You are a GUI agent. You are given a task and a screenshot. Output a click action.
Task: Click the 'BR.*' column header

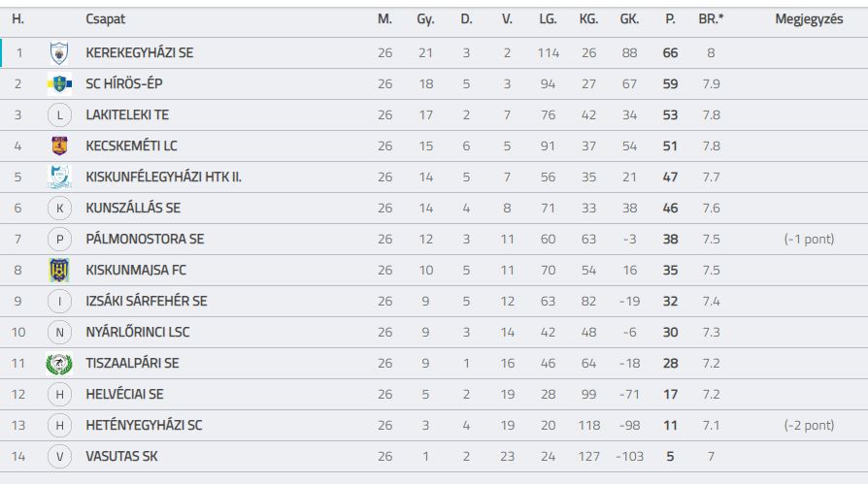(711, 19)
